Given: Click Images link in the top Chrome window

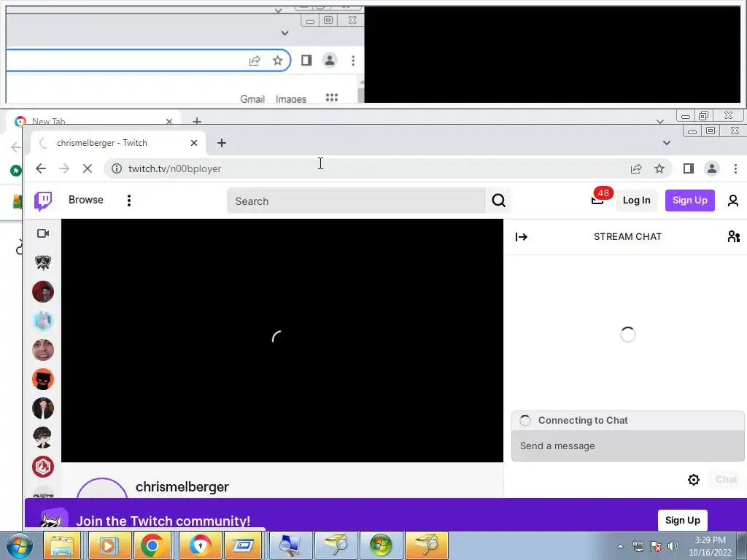Looking at the screenshot, I should 290,98.
